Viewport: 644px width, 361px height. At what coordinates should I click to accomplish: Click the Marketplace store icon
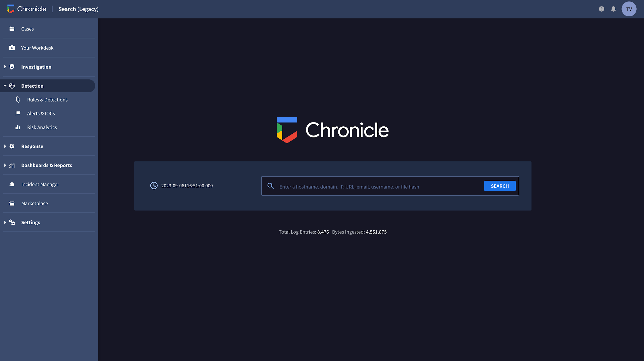(x=12, y=203)
